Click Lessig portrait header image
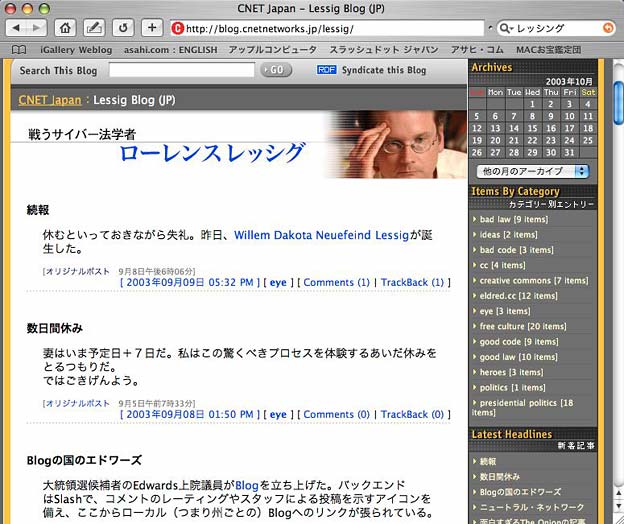The height and width of the screenshot is (524, 624). click(x=396, y=144)
